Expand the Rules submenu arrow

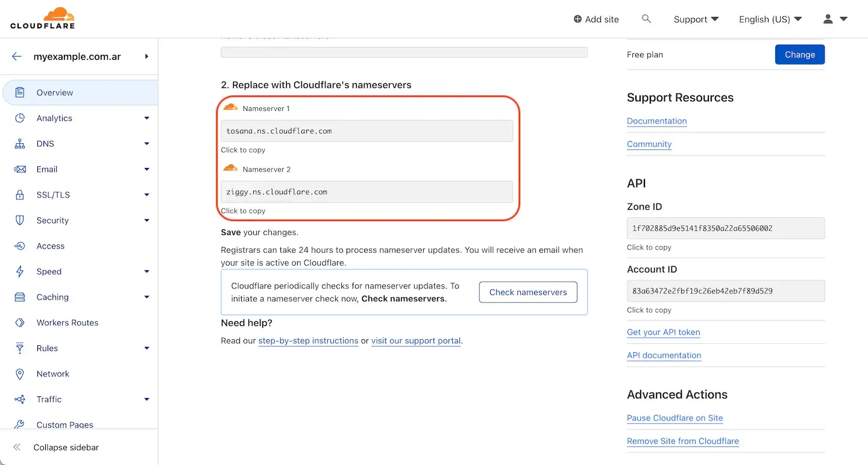[x=146, y=348]
